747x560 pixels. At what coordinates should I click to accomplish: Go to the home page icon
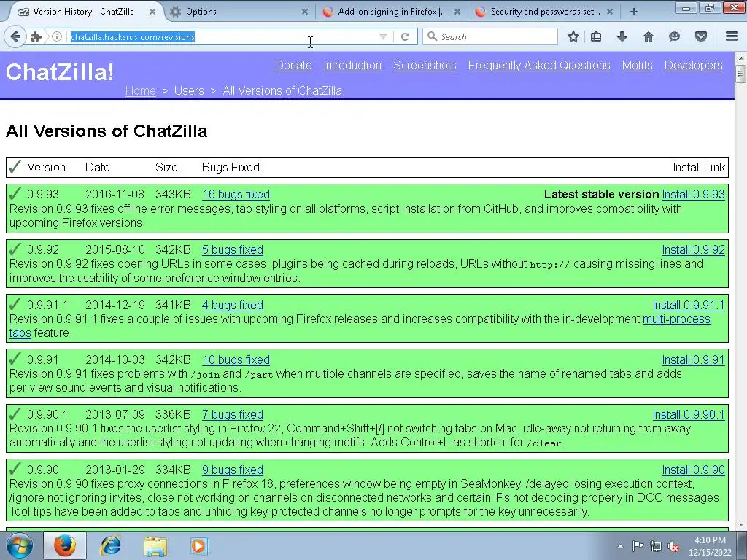(x=649, y=36)
